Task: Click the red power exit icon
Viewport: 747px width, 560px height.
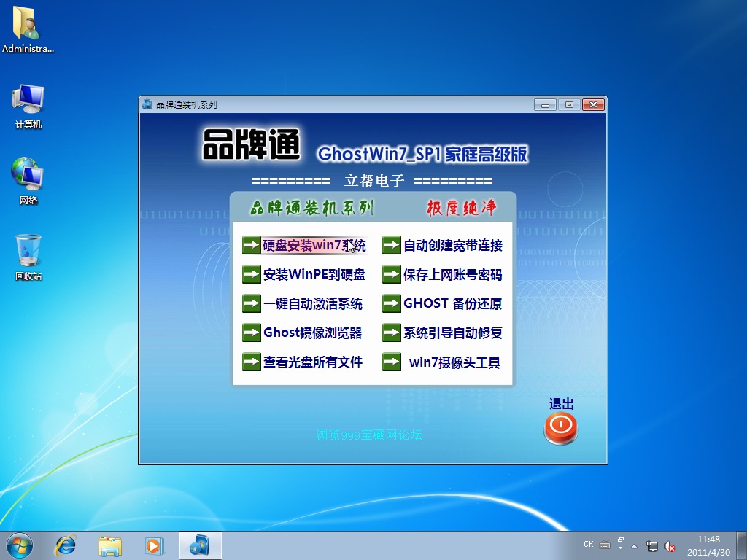Action: tap(561, 427)
